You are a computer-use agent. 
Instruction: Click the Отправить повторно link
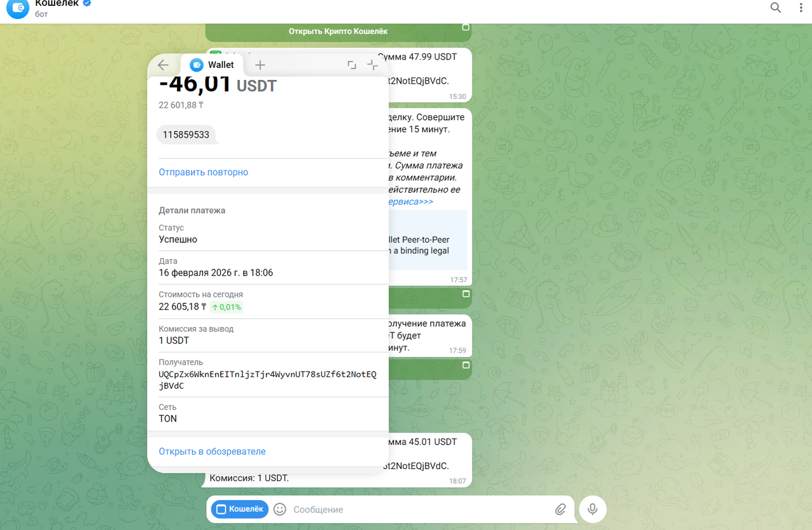click(204, 172)
